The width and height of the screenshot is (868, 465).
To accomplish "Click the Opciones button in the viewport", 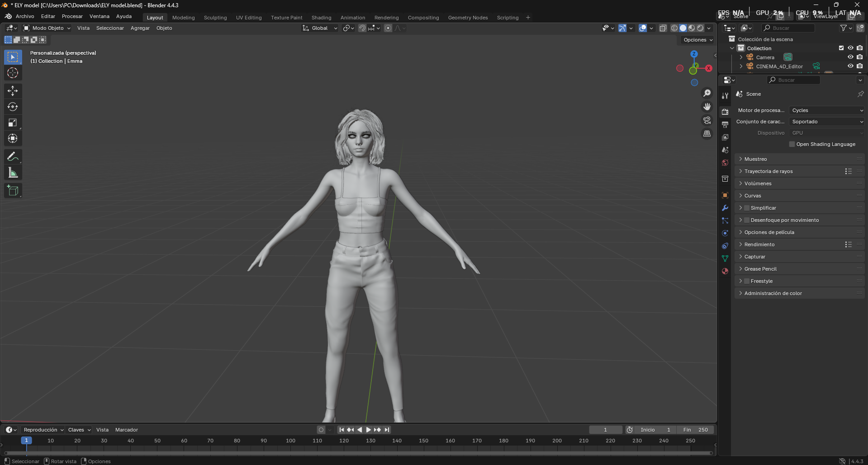I will pos(696,40).
